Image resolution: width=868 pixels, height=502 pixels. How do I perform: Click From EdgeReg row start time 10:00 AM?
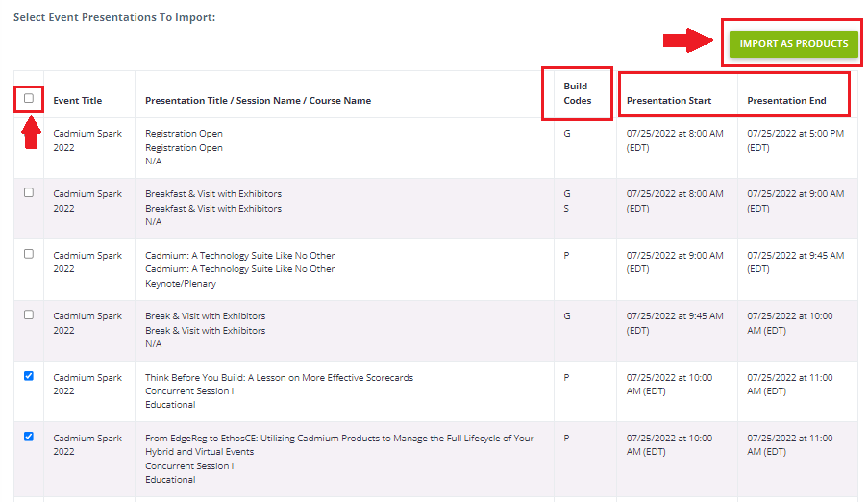pyautogui.click(x=669, y=445)
